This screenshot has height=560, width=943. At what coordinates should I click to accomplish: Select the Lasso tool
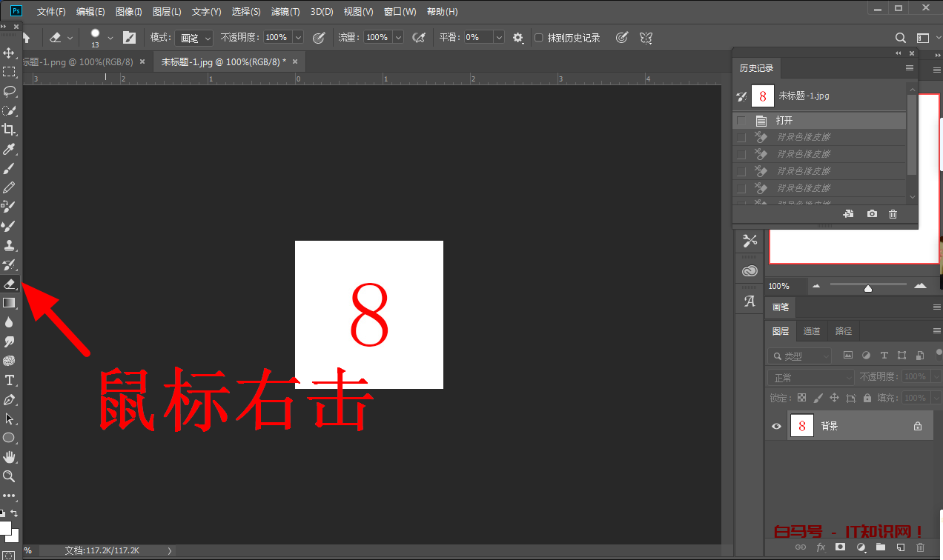point(10,91)
